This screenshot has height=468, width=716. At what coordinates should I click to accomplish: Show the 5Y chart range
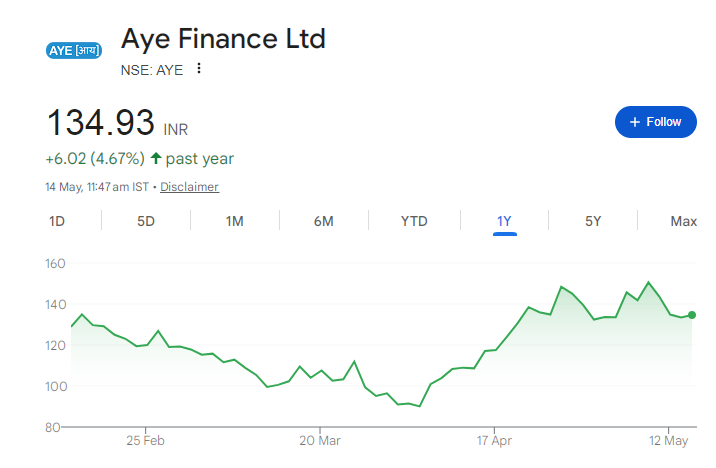coord(593,221)
